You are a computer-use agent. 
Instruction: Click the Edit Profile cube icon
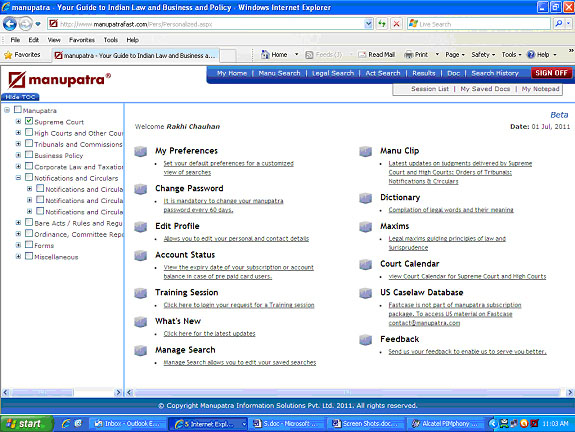140,227
